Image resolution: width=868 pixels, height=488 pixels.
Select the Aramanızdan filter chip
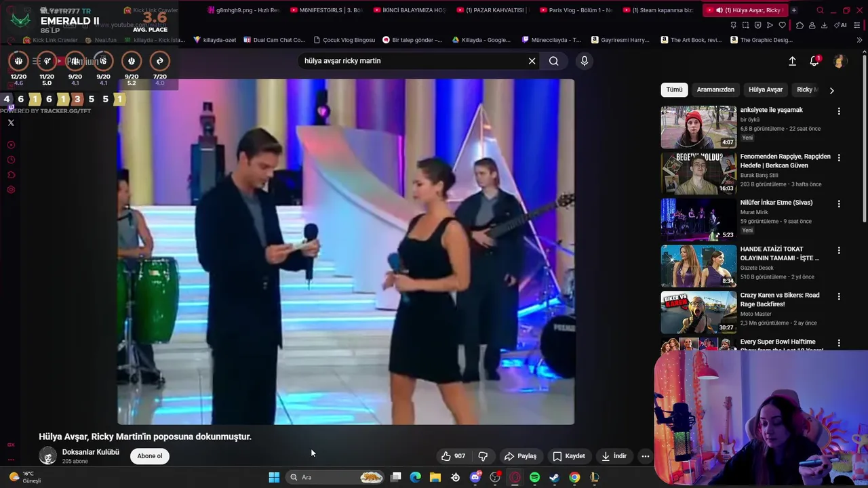click(x=715, y=89)
